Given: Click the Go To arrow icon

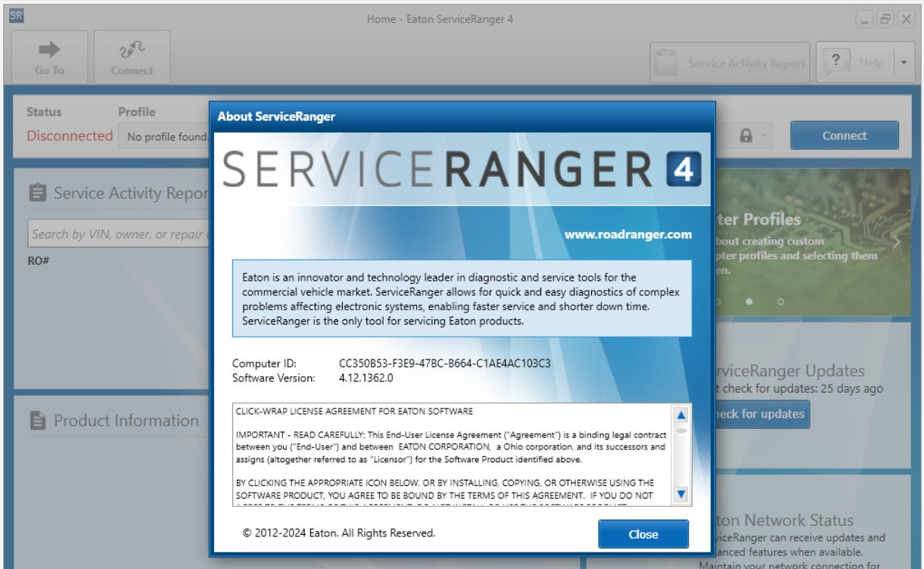Looking at the screenshot, I should (49, 50).
